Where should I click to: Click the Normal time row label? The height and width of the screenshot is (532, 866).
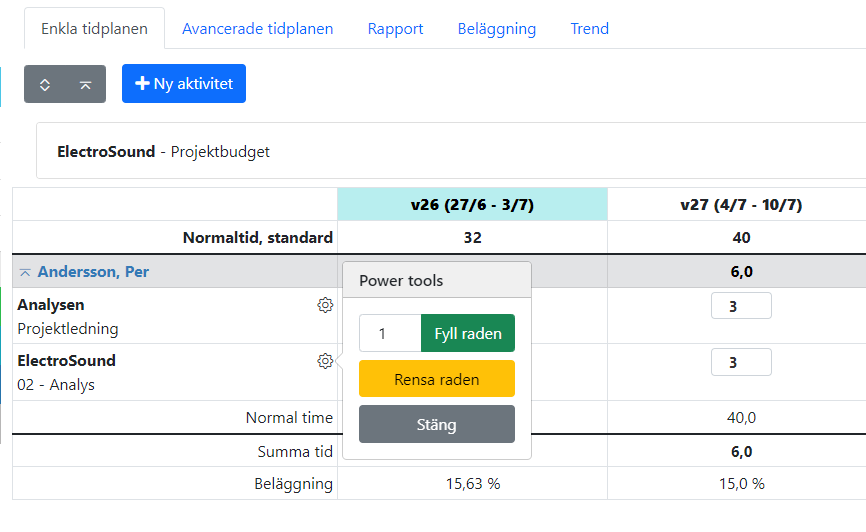[x=289, y=418]
